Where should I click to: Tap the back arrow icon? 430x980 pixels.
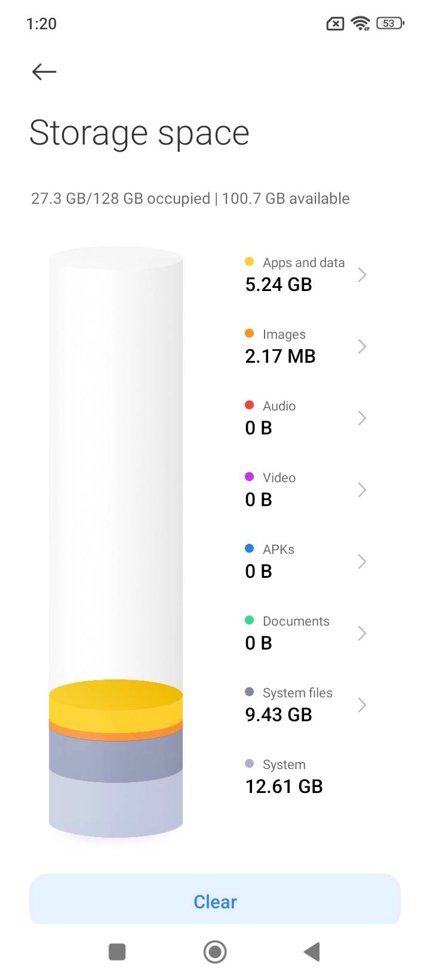pos(44,72)
